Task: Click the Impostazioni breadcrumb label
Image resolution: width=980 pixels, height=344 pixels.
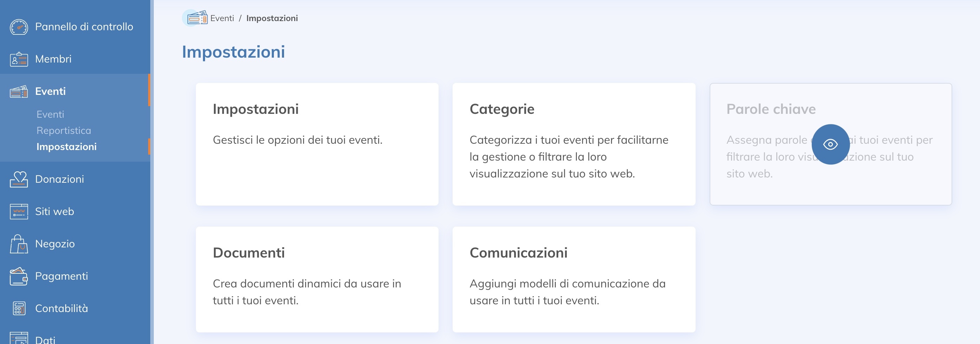Action: pyautogui.click(x=272, y=18)
